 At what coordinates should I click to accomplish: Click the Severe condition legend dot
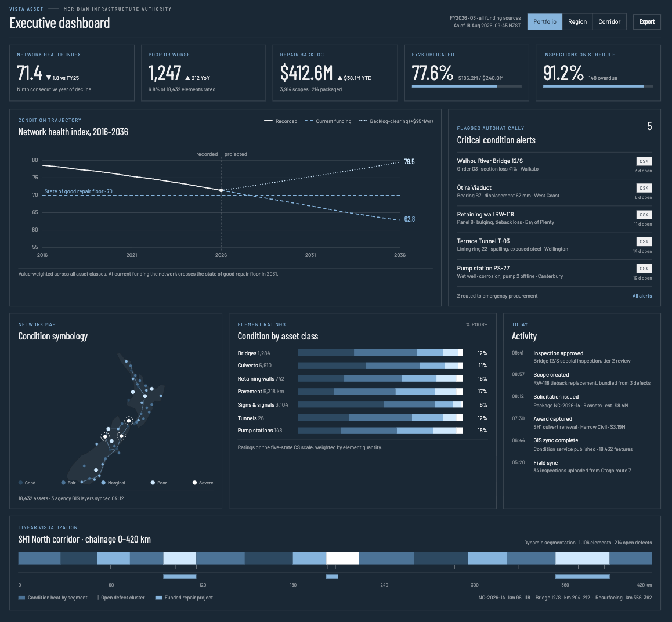click(194, 483)
